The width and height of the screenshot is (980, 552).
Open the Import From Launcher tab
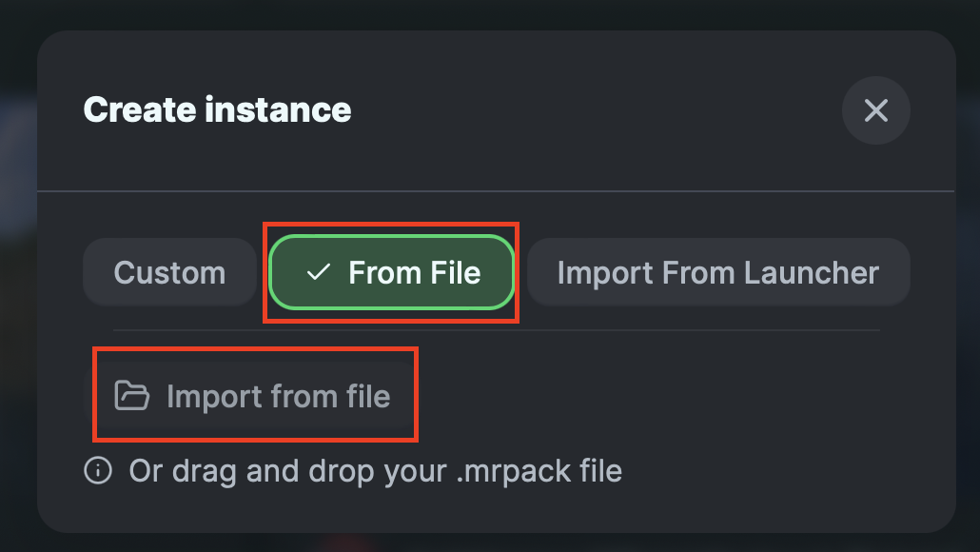coord(717,273)
